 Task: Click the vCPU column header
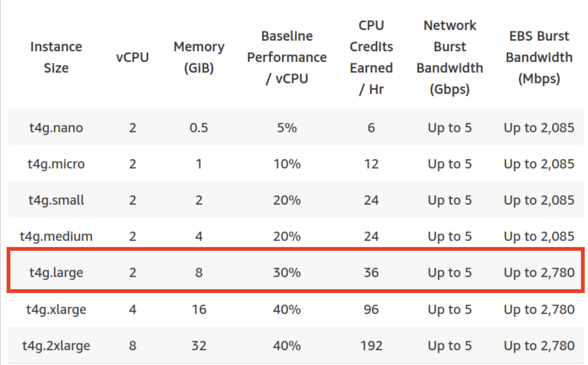tap(132, 57)
